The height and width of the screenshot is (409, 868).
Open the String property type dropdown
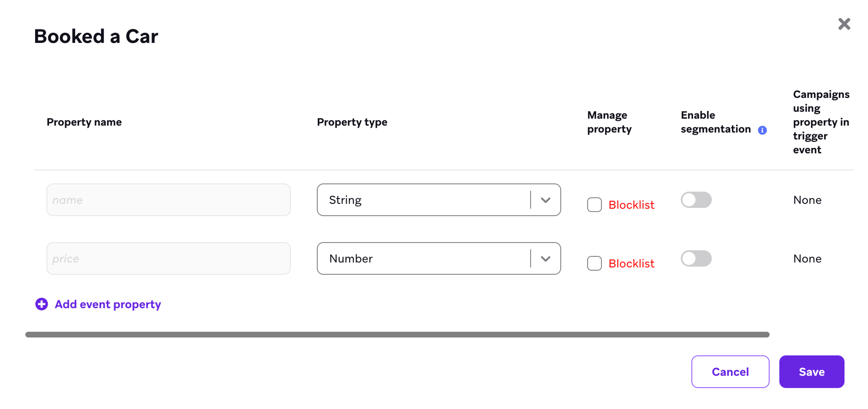438,200
